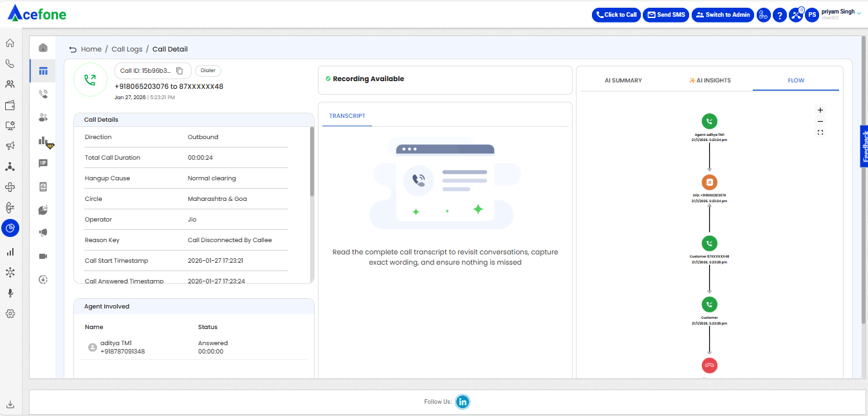Click the Click to Call button
Image resolution: width=868 pixels, height=416 pixels.
[616, 15]
